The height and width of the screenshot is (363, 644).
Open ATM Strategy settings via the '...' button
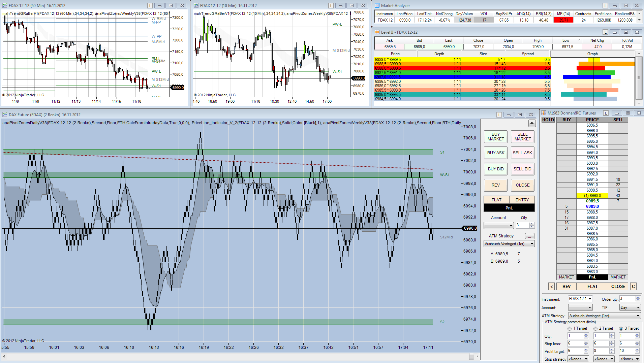pyautogui.click(x=529, y=236)
